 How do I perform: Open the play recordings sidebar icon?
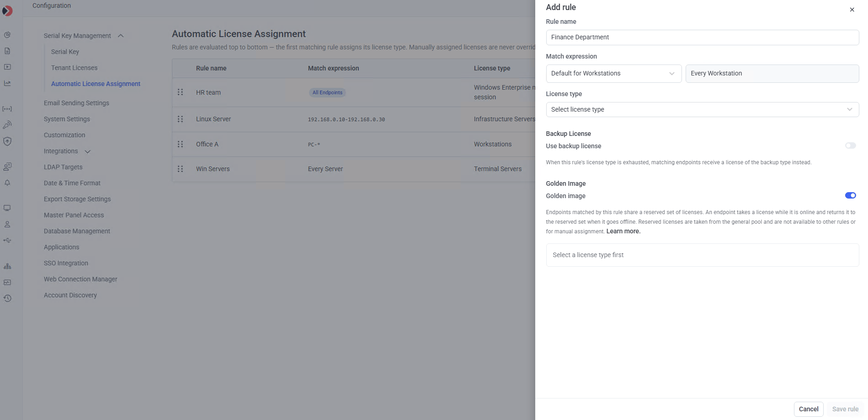coord(7,67)
